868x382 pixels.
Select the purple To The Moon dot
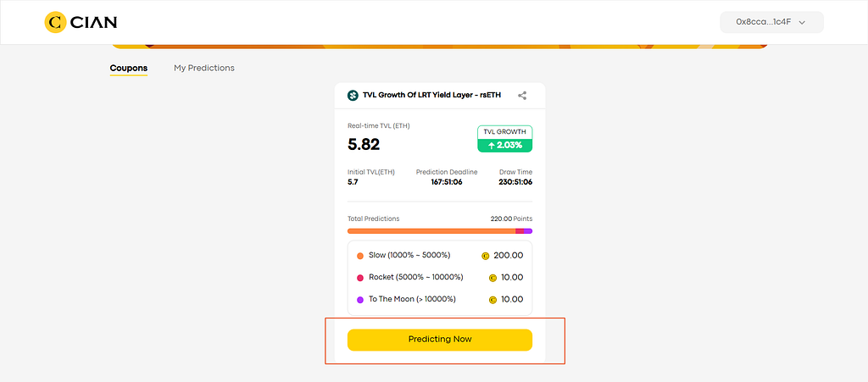coord(359,300)
